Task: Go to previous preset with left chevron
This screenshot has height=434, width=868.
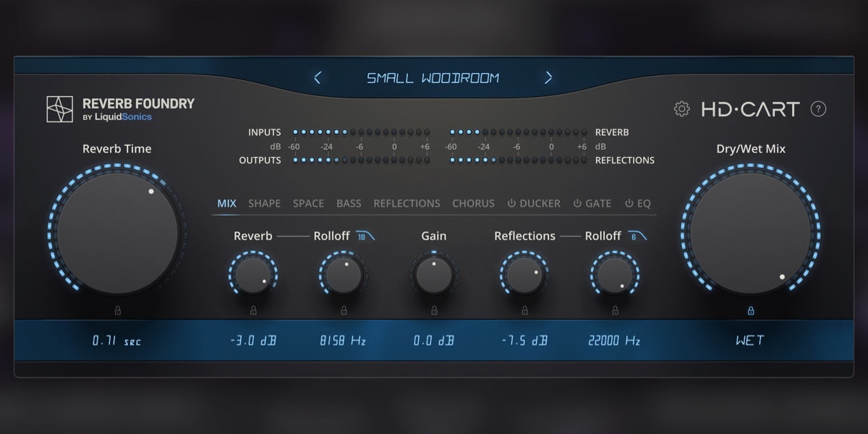Action: click(x=318, y=77)
